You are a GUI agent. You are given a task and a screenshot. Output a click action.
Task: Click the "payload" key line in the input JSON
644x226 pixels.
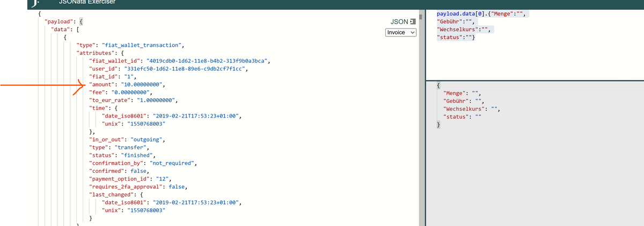pyautogui.click(x=60, y=21)
